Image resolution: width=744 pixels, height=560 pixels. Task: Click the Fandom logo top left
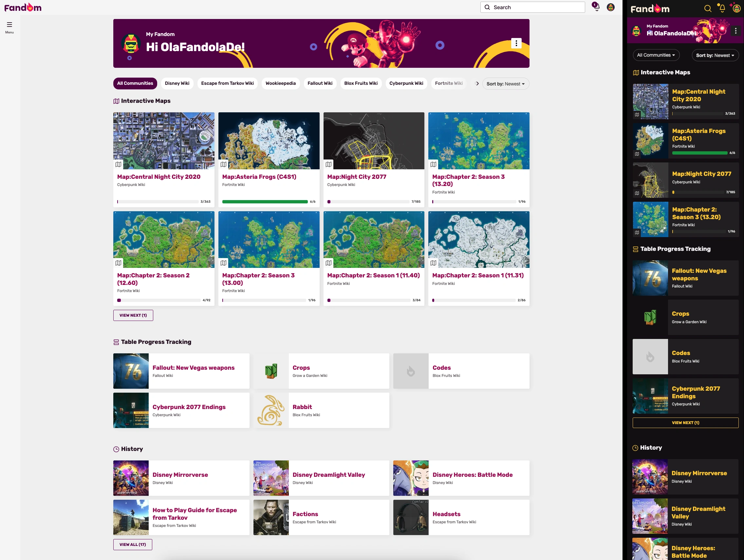click(23, 8)
